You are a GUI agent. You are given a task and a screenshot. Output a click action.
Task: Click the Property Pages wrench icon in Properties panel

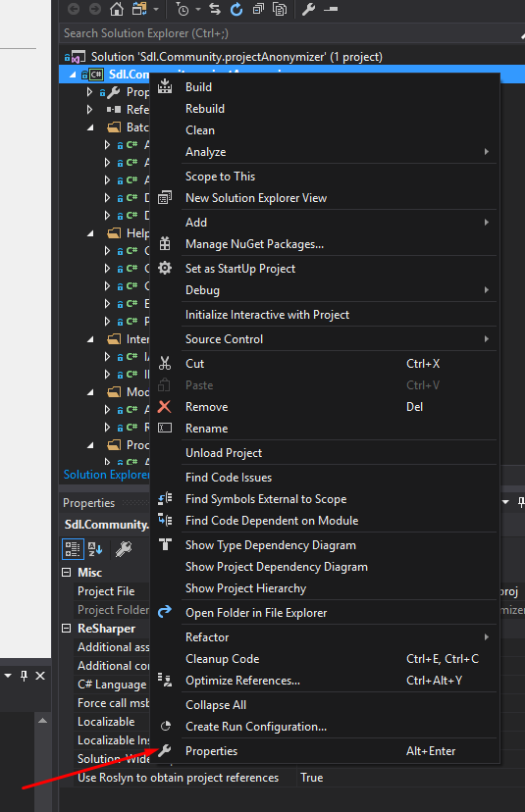click(x=124, y=548)
